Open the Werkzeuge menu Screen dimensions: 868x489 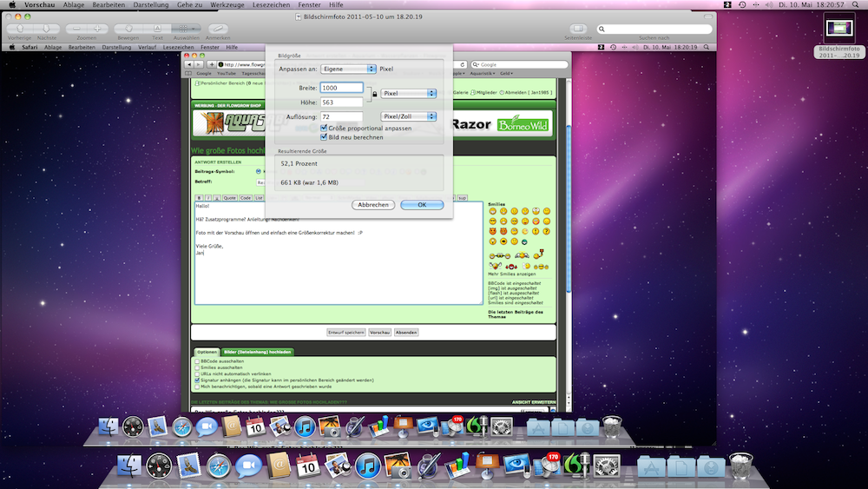(227, 4)
